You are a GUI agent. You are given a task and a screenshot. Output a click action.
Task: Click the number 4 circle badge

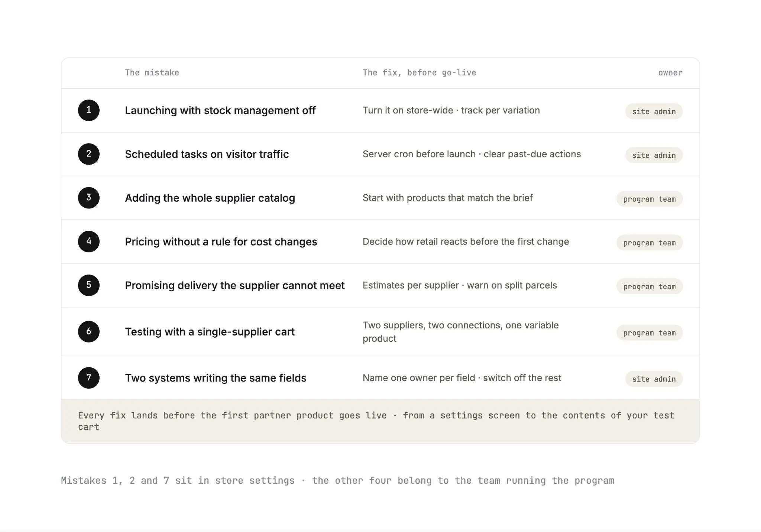pos(89,241)
